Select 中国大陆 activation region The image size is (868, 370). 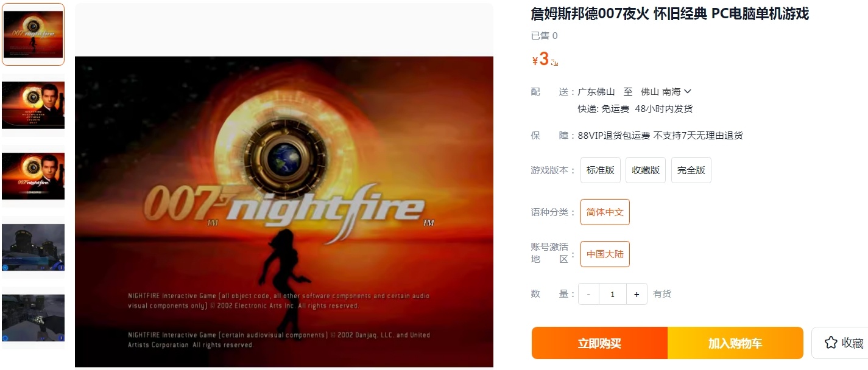[605, 254]
